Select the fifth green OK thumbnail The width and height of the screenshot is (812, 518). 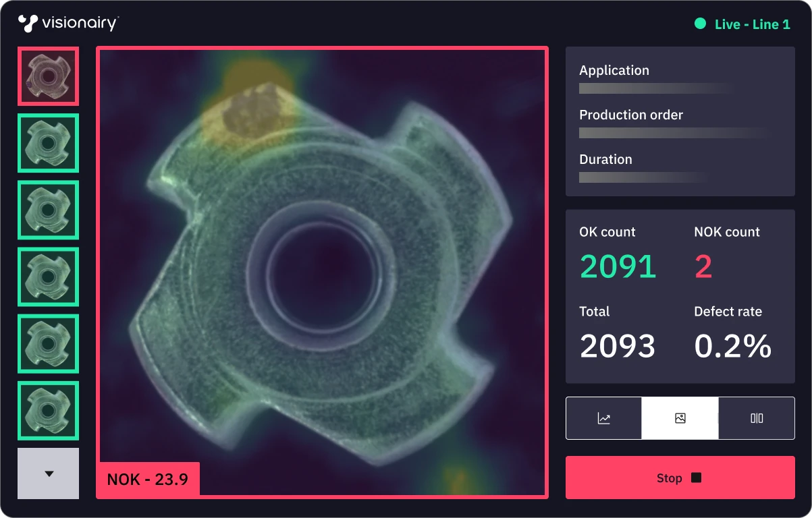tap(48, 411)
